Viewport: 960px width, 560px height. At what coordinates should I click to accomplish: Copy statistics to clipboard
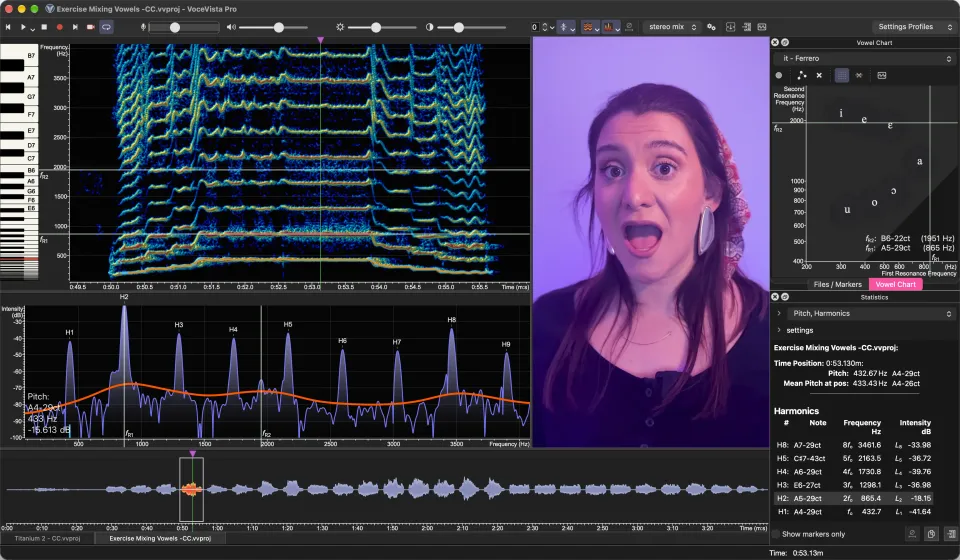931,534
